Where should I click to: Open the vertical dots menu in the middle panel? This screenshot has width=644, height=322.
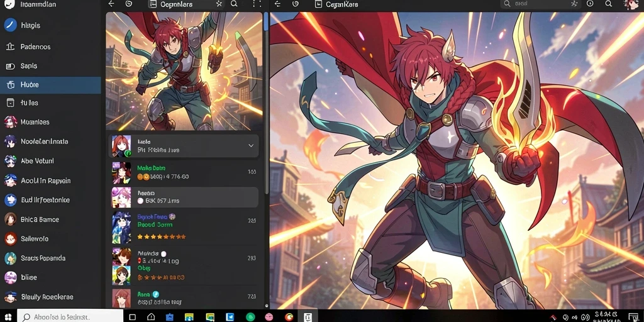(257, 4)
